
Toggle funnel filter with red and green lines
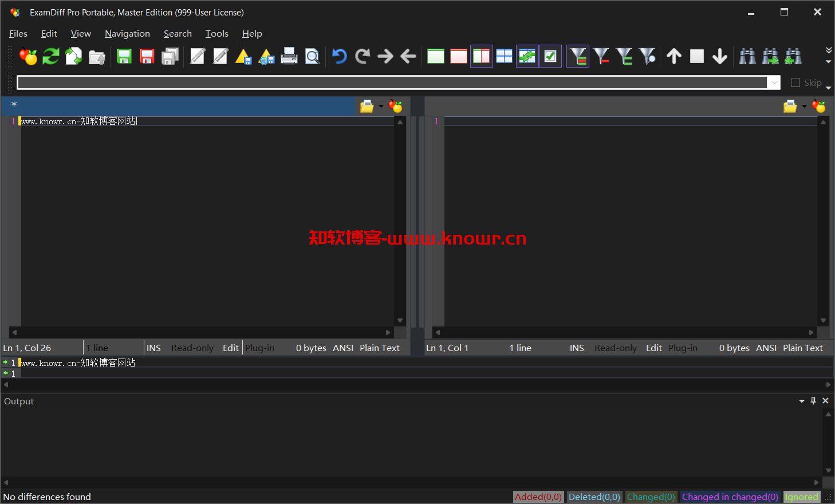pyautogui.click(x=578, y=56)
